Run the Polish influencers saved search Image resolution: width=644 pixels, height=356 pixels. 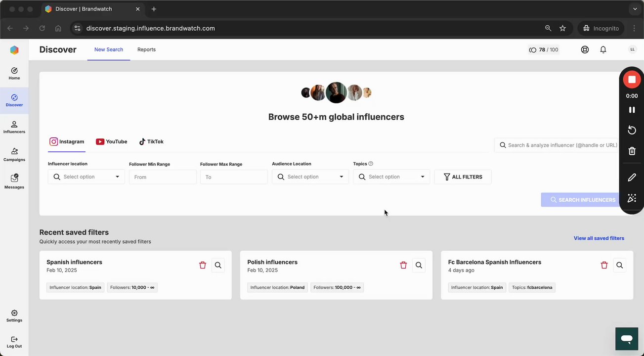point(419,265)
